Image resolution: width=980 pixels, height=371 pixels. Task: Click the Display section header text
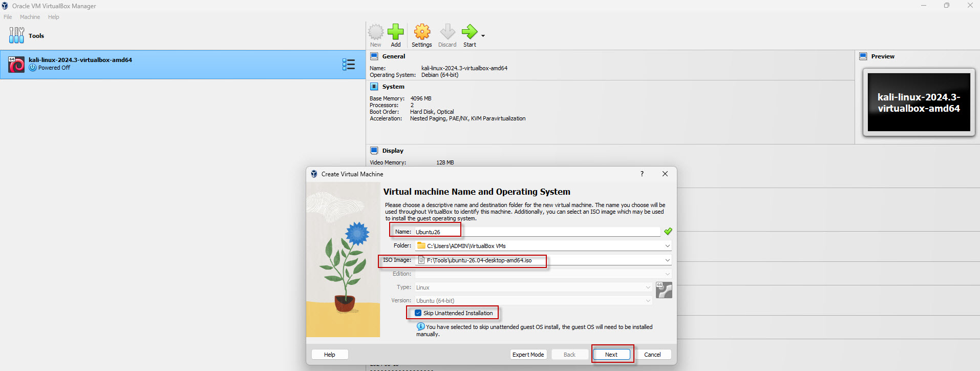tap(393, 151)
